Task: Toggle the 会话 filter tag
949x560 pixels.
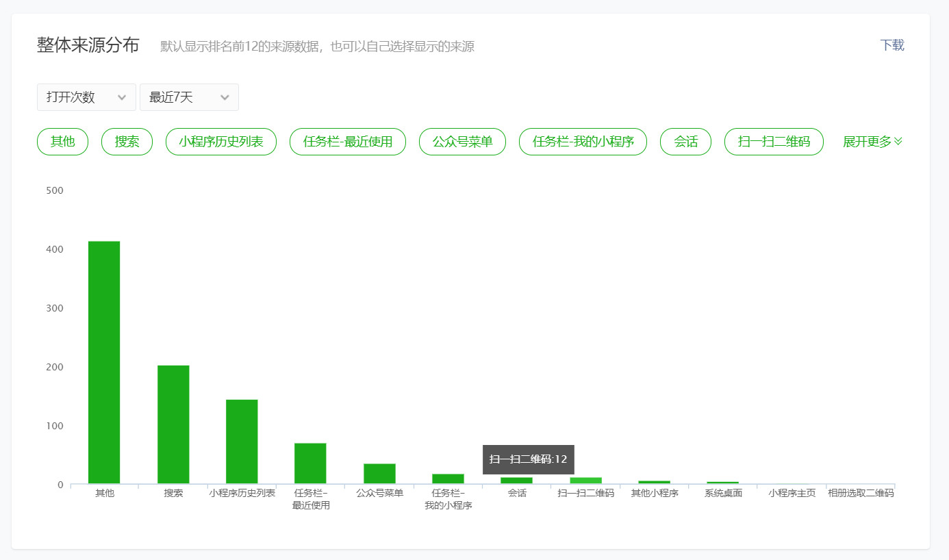Action: click(x=685, y=142)
